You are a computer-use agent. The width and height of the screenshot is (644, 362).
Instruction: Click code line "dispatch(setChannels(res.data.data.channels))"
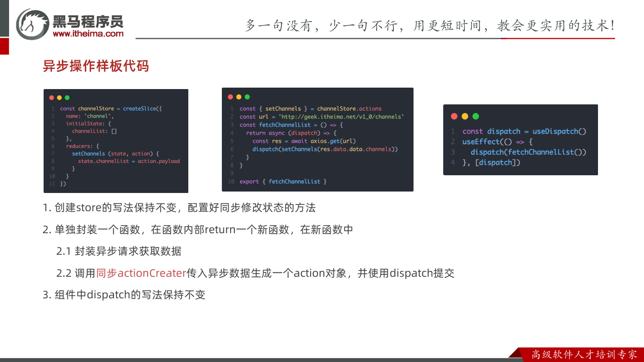(x=325, y=149)
